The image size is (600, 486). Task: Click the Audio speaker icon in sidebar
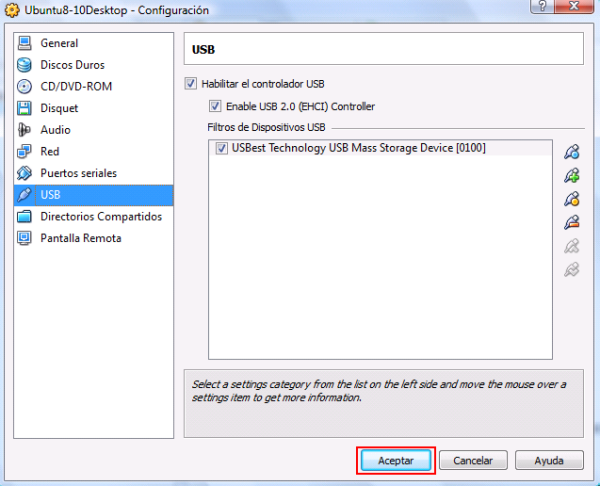(x=25, y=130)
